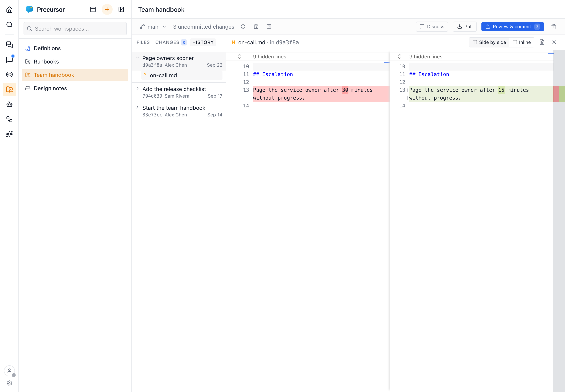Refresh the uncommitted changes status
The width and height of the screenshot is (565, 392).
243,26
